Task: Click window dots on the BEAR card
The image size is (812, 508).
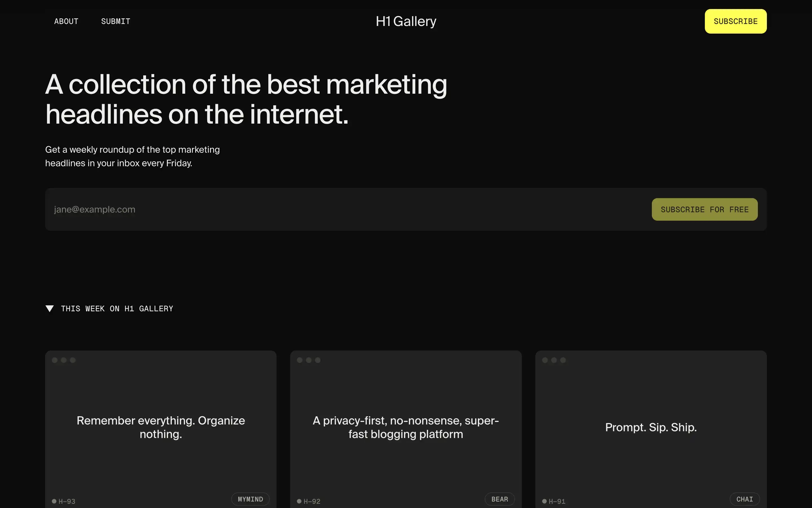Action: (x=309, y=360)
